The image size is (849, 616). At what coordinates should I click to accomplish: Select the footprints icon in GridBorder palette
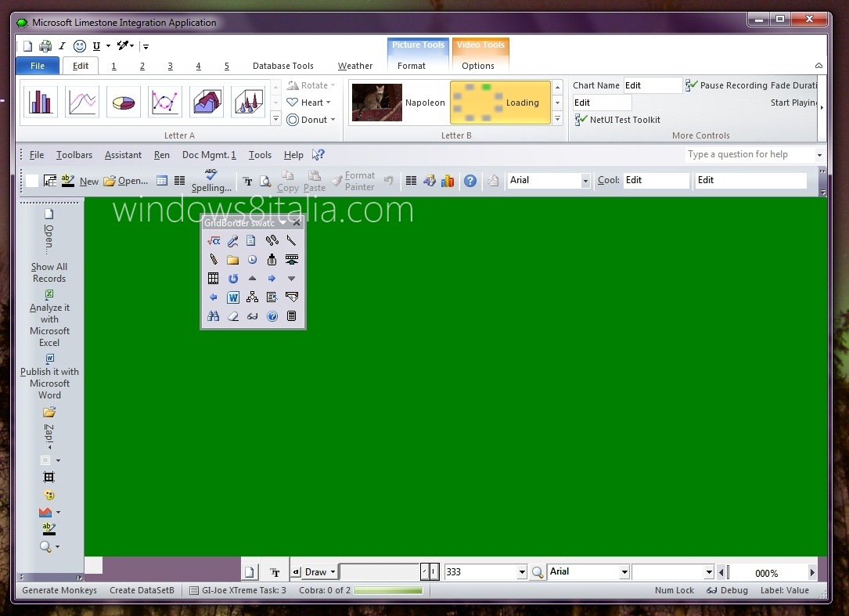click(x=272, y=241)
